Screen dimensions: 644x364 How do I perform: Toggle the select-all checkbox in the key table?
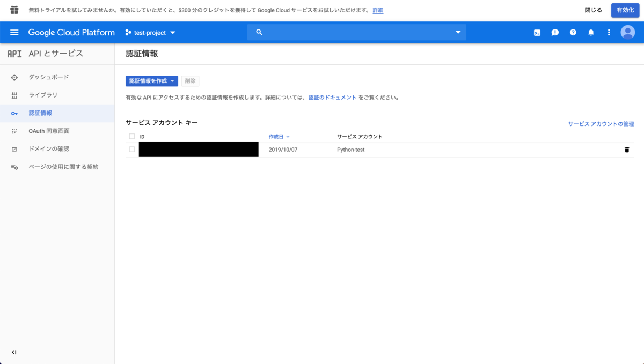click(131, 137)
